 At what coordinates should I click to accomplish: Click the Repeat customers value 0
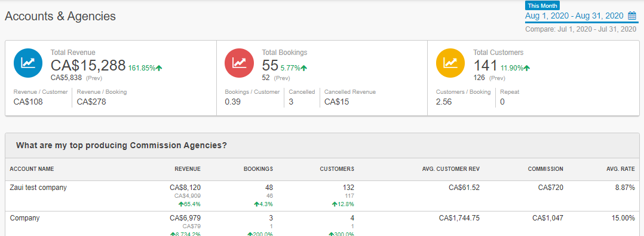[502, 102]
